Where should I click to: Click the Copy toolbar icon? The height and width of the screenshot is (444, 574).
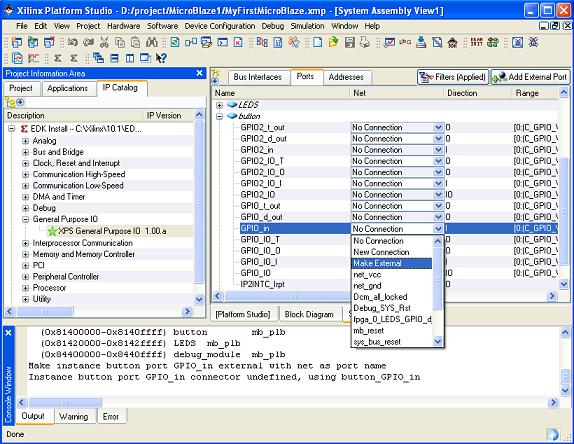[x=120, y=42]
